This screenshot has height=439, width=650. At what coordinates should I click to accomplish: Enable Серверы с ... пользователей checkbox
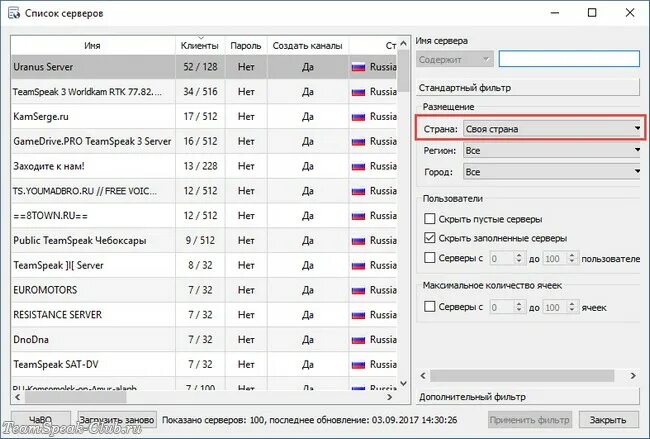430,258
